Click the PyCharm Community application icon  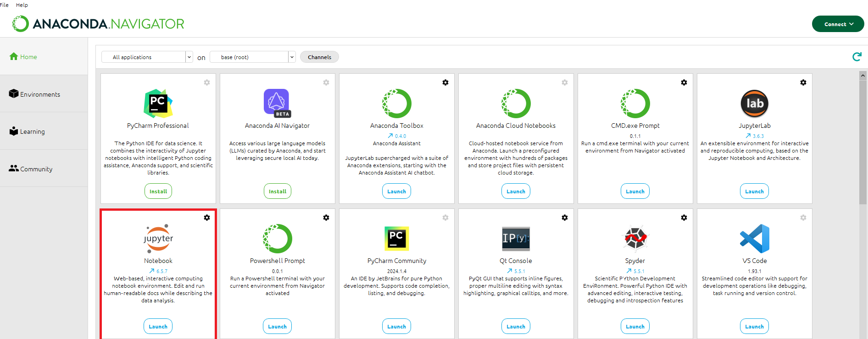tap(397, 239)
